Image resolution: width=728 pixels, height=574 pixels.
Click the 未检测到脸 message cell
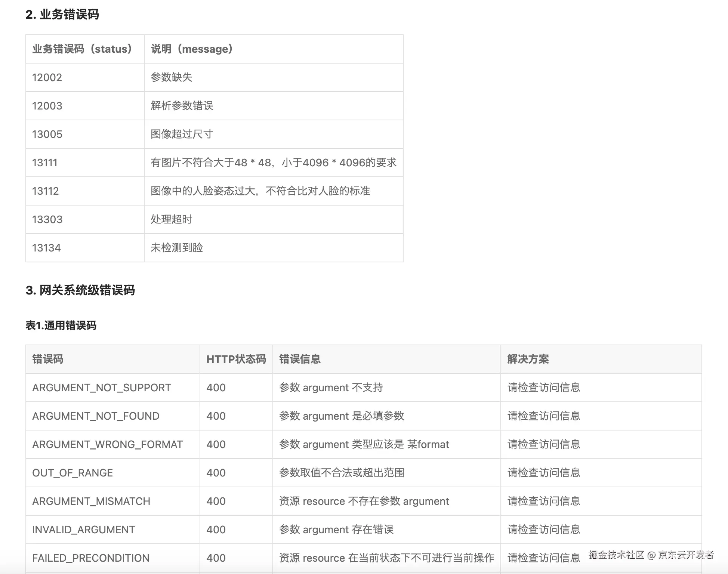pos(176,248)
